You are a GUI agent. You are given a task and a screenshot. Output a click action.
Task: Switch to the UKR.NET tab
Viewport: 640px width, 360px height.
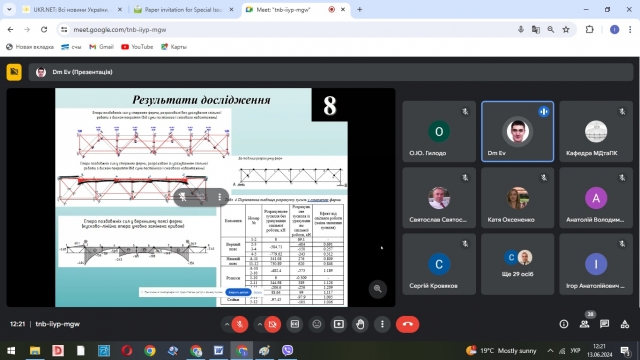coord(72,9)
